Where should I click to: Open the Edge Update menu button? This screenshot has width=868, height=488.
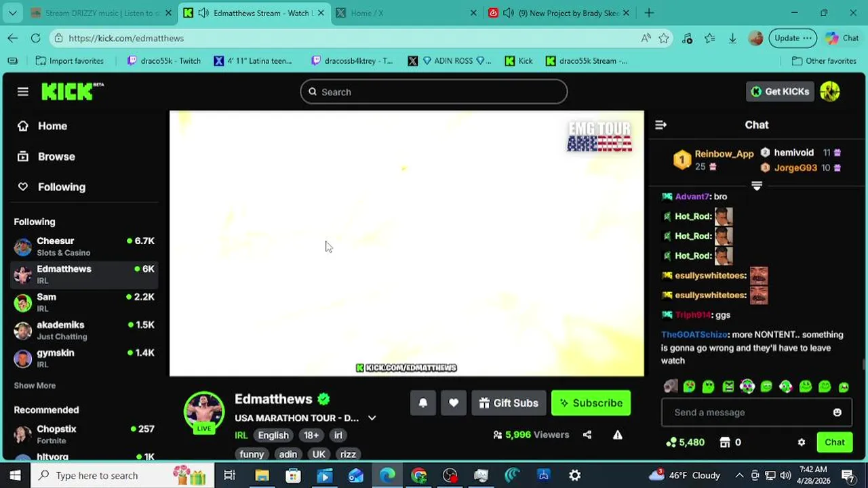[x=793, y=38]
